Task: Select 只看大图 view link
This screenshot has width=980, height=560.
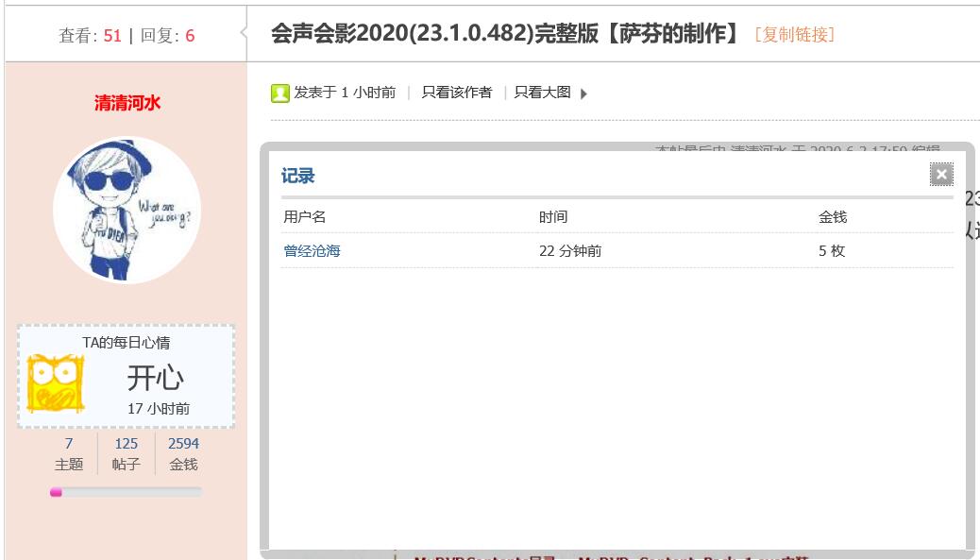Action: click(543, 93)
